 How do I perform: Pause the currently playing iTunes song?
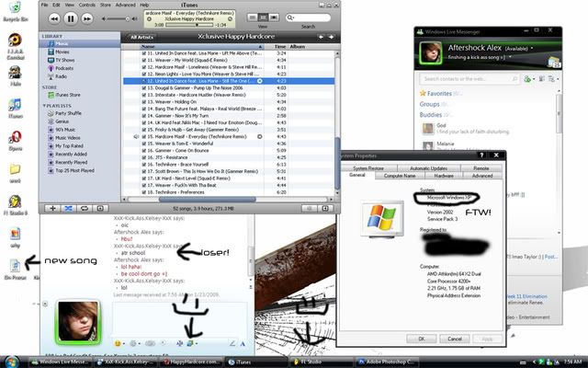(x=72, y=18)
